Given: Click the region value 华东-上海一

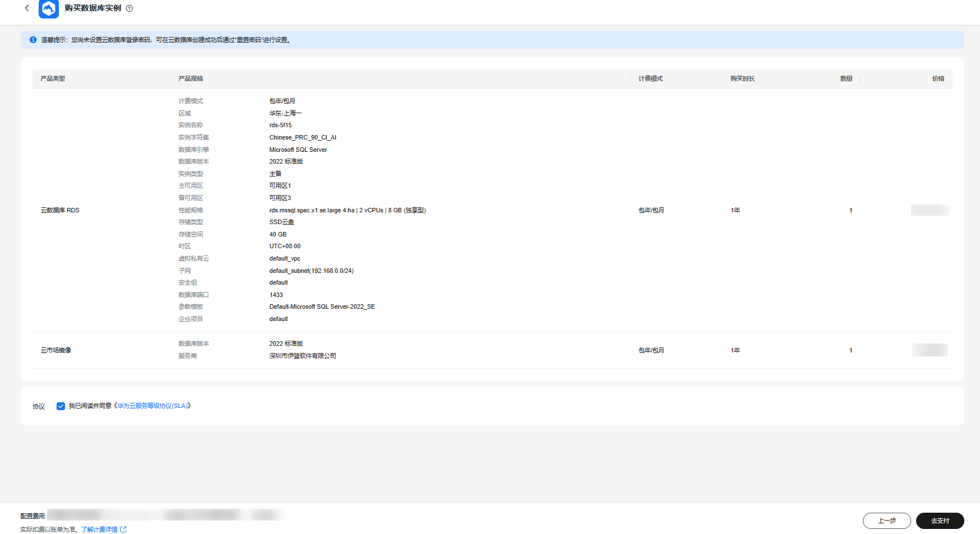Looking at the screenshot, I should pos(285,113).
